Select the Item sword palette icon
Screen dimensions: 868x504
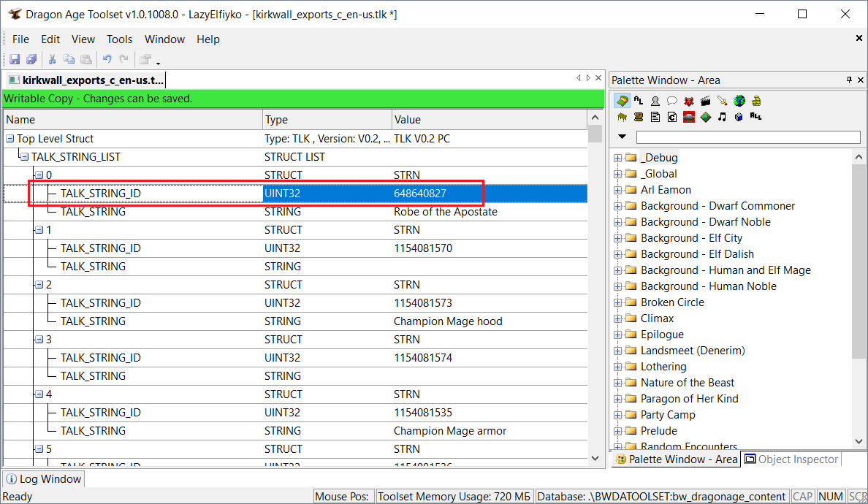point(723,101)
